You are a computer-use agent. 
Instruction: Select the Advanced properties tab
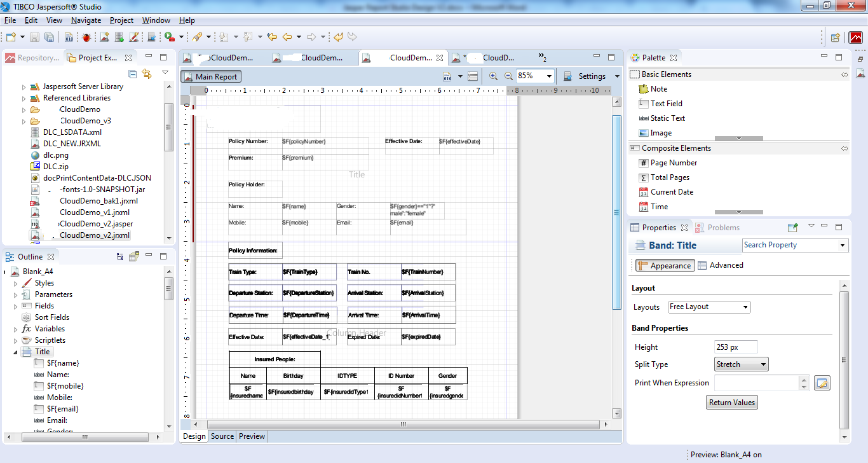coord(721,265)
